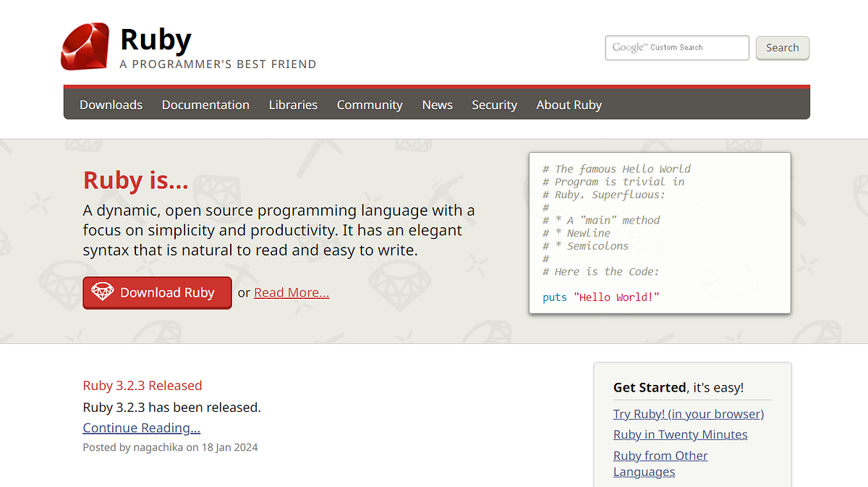This screenshot has width=868, height=487.
Task: Open the Ruby 3.2.3 Released announcement
Action: click(x=142, y=386)
